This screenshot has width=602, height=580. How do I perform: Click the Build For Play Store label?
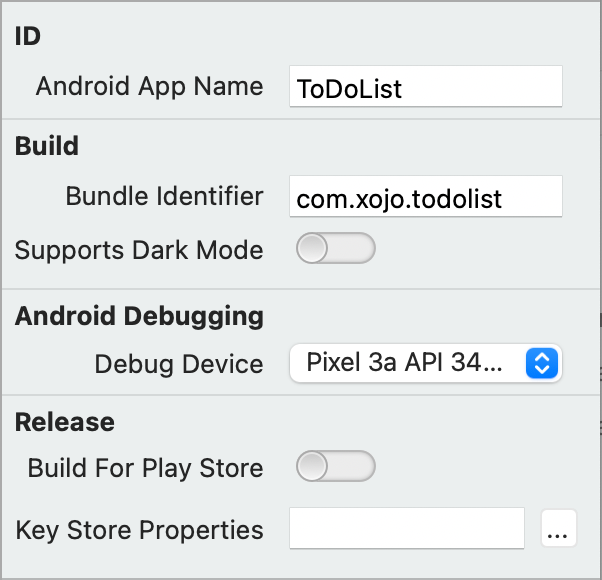pos(145,468)
